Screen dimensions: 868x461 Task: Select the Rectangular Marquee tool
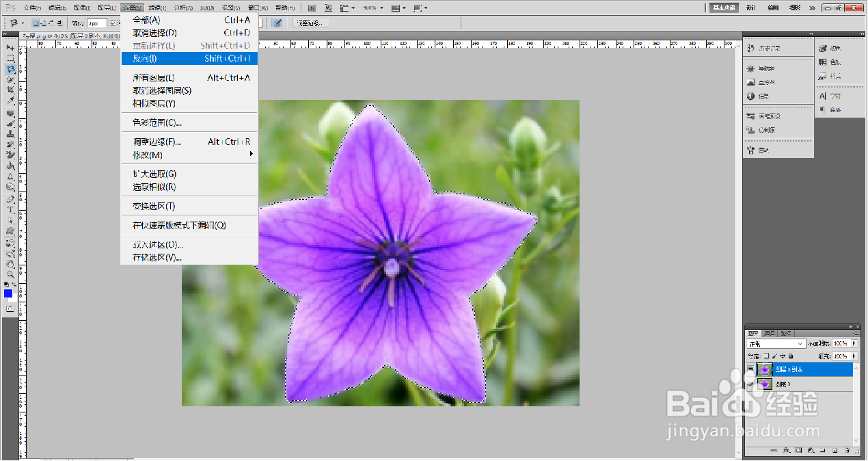click(x=10, y=59)
